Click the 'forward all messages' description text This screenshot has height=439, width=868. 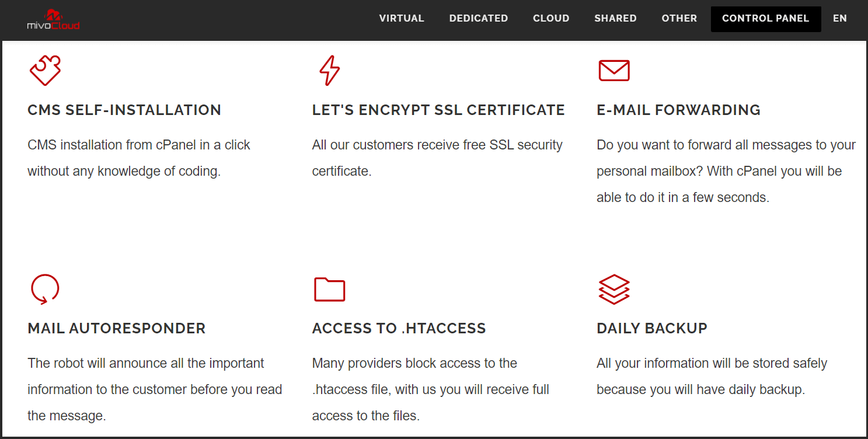726,171
